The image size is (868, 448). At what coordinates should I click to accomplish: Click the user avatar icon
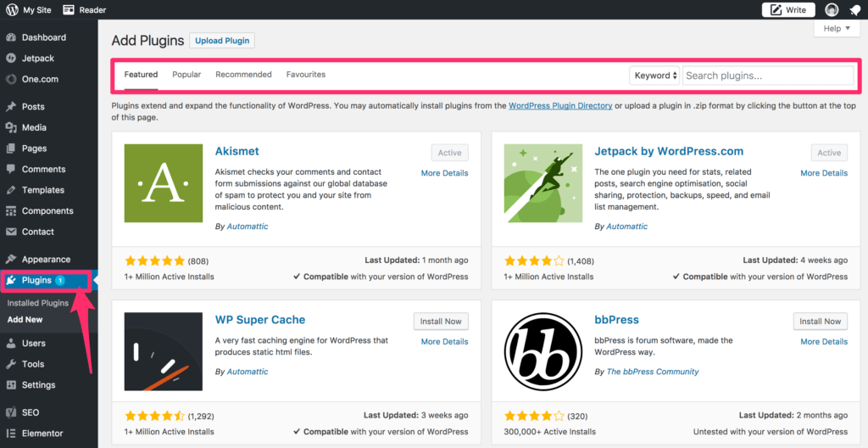pos(832,9)
